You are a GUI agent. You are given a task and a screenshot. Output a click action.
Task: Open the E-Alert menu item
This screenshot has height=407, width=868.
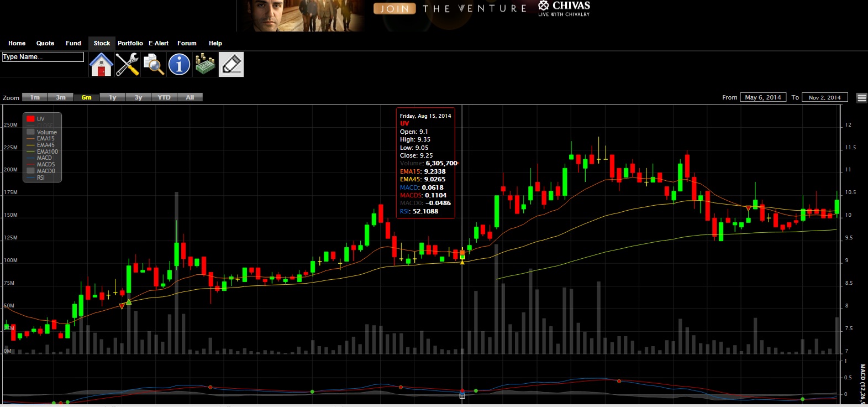159,43
